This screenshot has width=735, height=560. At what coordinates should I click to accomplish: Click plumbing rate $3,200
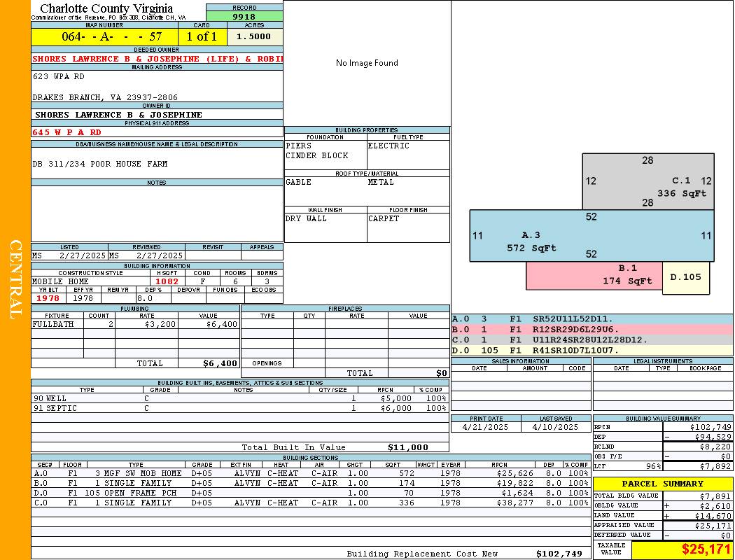(160, 324)
